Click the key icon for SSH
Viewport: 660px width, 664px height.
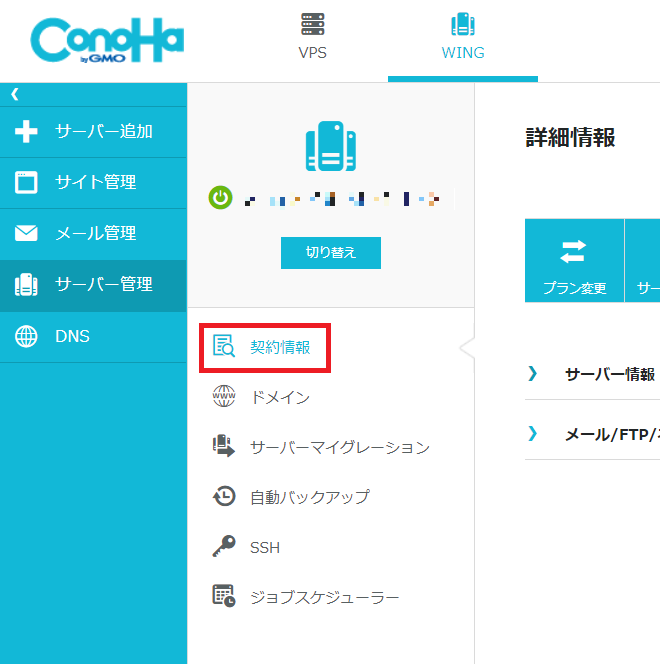point(224,547)
